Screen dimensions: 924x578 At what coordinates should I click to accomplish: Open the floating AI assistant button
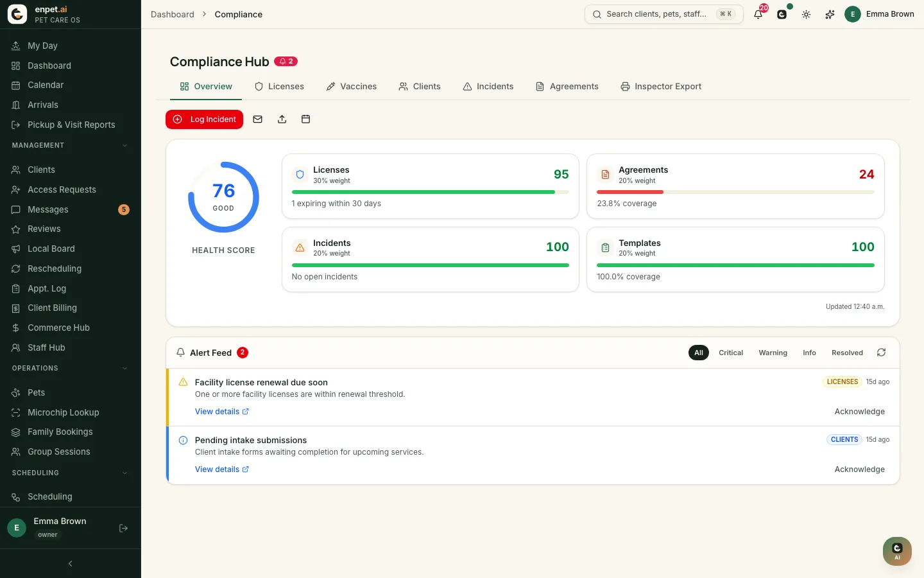pyautogui.click(x=897, y=551)
